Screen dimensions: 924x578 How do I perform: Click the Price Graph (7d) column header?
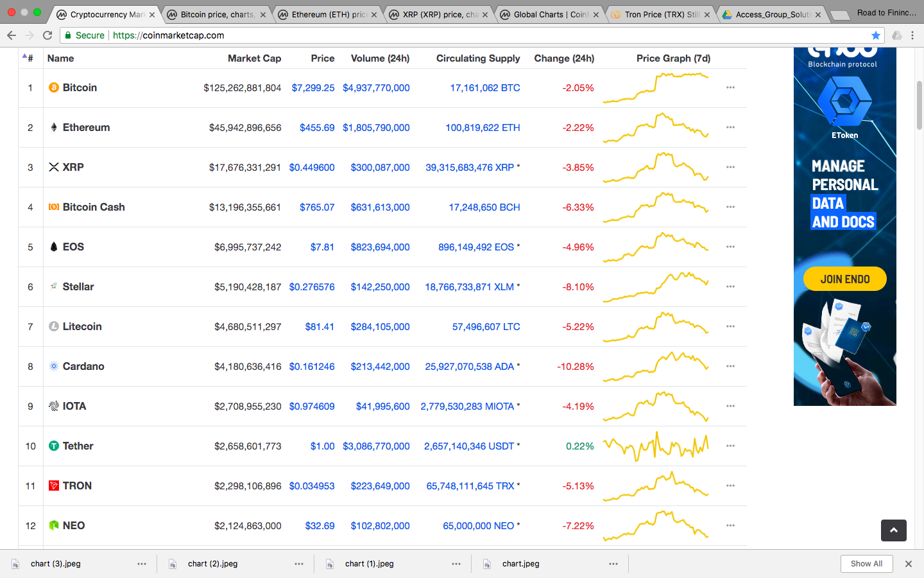point(673,58)
